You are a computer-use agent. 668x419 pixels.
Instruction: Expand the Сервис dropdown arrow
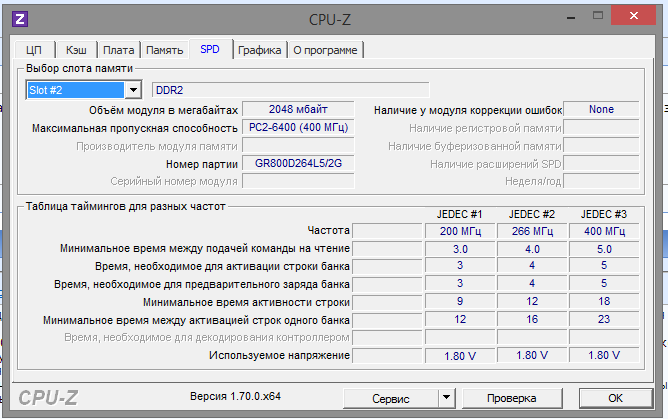pos(447,397)
